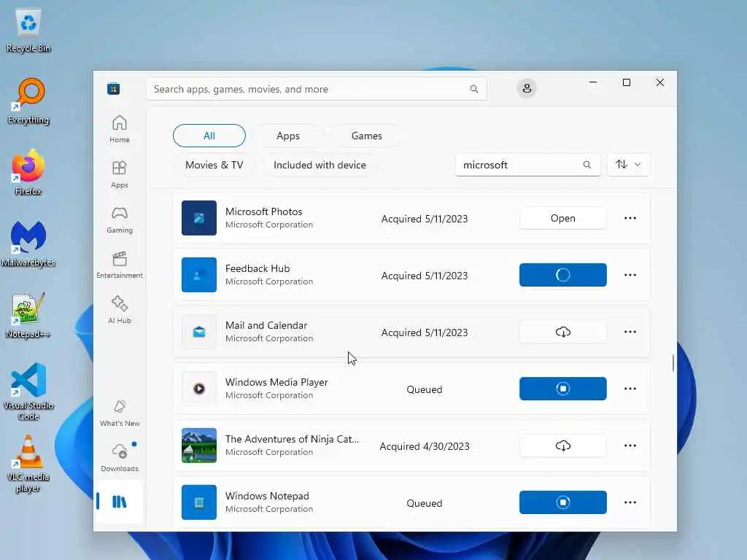Select the Visual Studio Code desktop shortcut
This screenshot has width=747, height=560.
[x=28, y=392]
